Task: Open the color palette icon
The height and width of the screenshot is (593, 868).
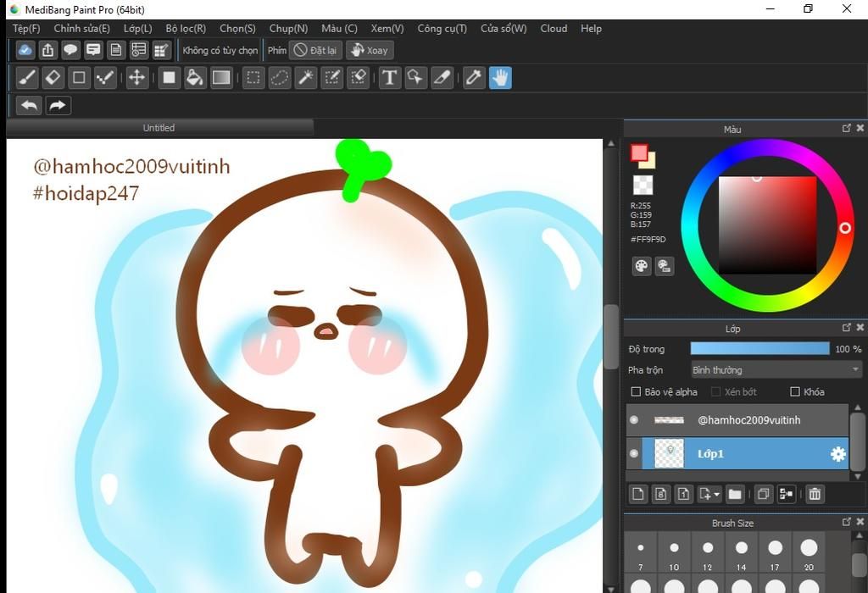Action: [x=641, y=266]
